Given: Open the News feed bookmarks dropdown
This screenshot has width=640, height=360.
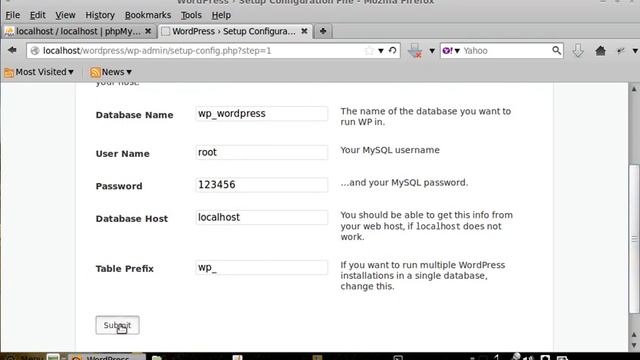Looking at the screenshot, I should click(x=111, y=72).
